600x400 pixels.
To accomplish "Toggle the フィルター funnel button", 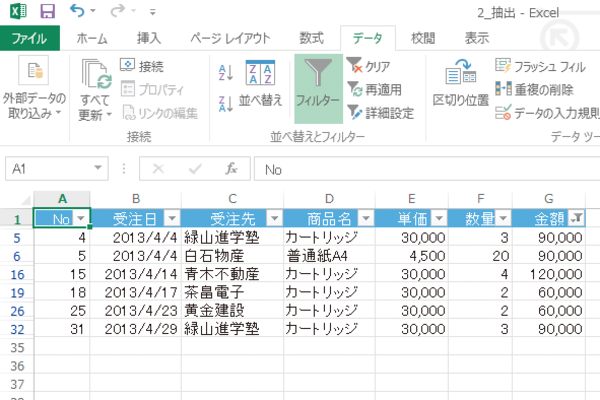I will (318, 89).
